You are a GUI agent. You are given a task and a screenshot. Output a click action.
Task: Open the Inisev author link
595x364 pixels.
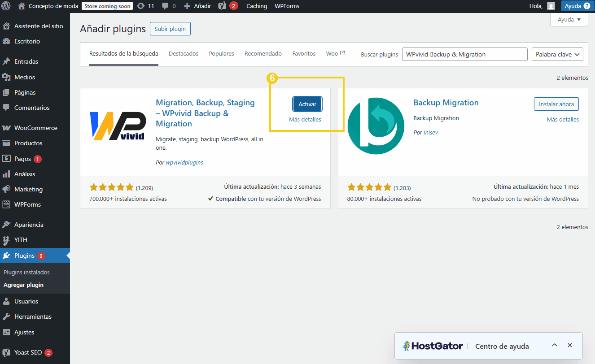tap(431, 133)
